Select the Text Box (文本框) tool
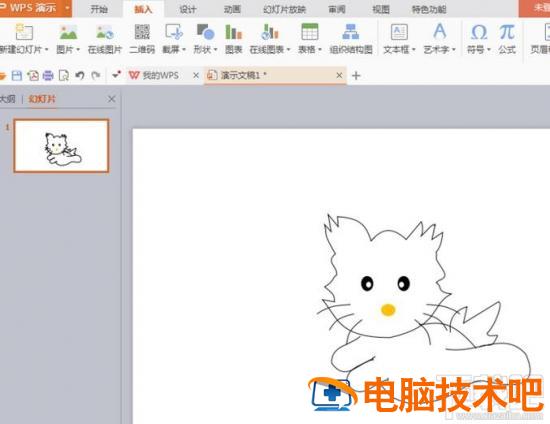Screen dimensions: 550x424 tap(399, 32)
